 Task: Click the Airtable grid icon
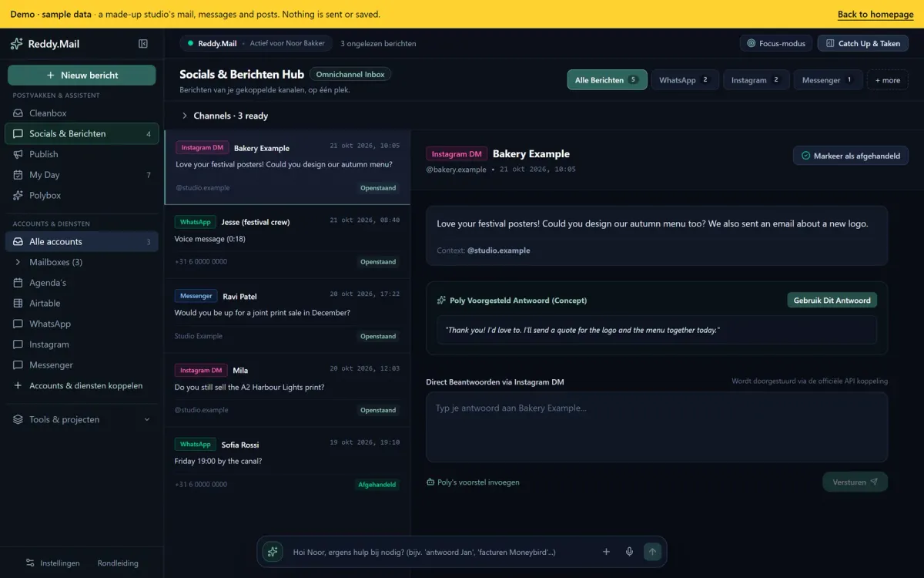pos(18,304)
